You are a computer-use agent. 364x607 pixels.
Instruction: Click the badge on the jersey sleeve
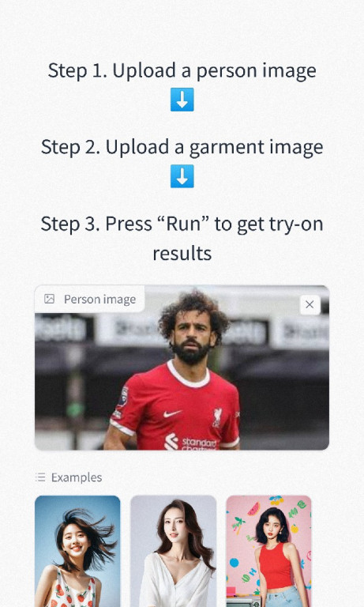pos(123,398)
